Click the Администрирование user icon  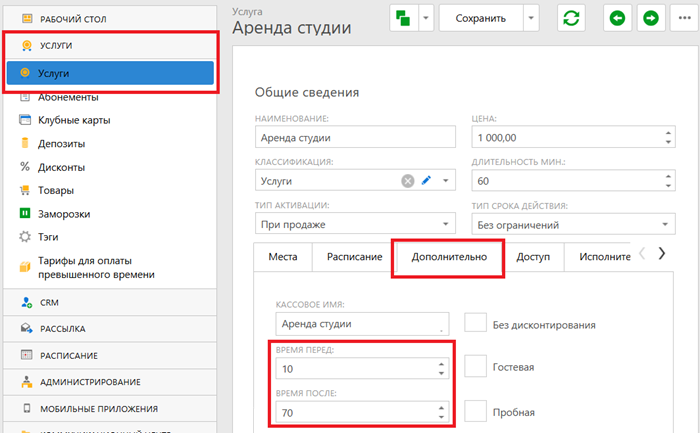click(27, 382)
